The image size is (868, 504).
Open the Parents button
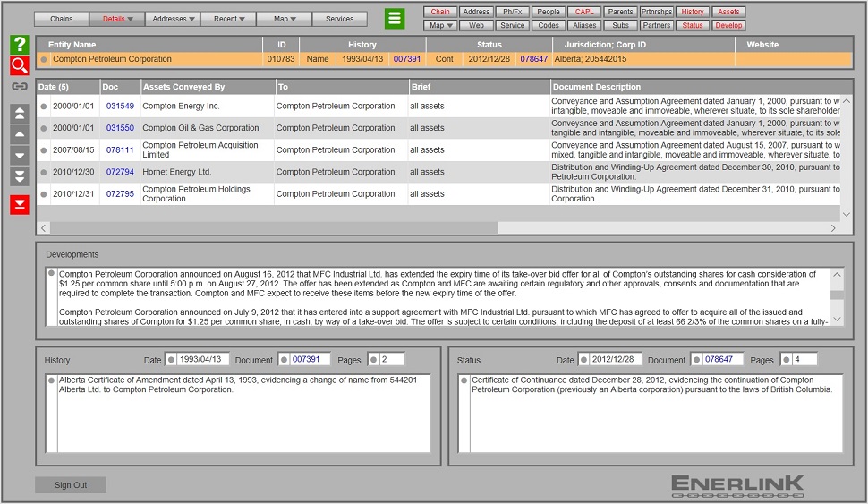(620, 12)
